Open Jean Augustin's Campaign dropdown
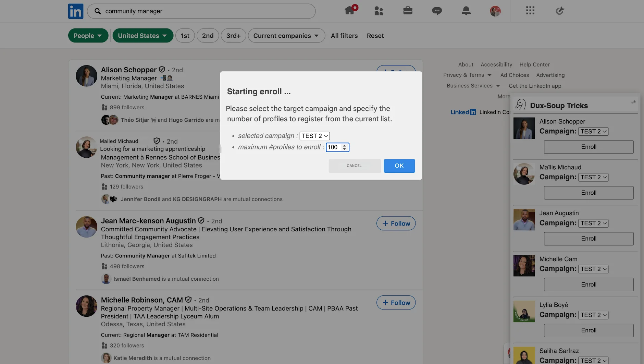This screenshot has width=644, height=364. pos(593,223)
